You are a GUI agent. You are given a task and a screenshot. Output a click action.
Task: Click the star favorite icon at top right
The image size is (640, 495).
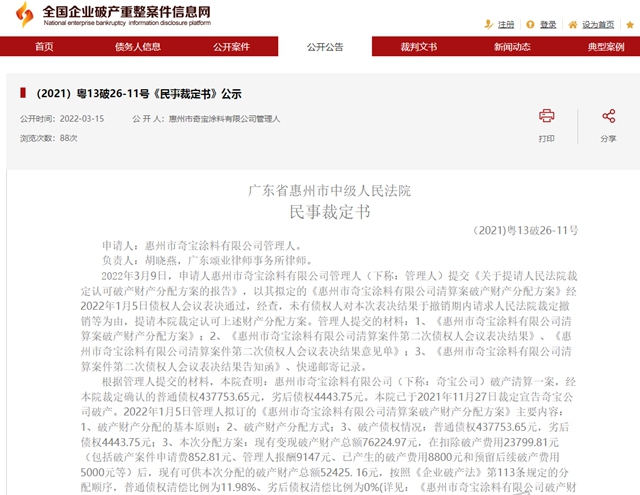tap(630, 25)
